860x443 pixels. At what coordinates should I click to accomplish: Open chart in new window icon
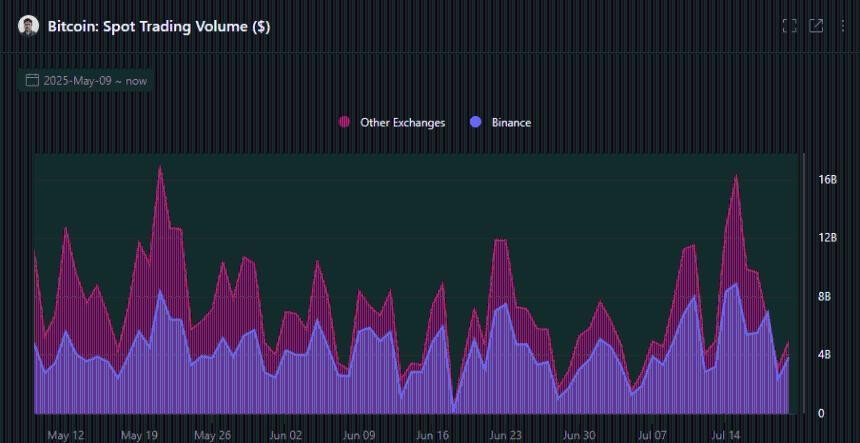(816, 26)
